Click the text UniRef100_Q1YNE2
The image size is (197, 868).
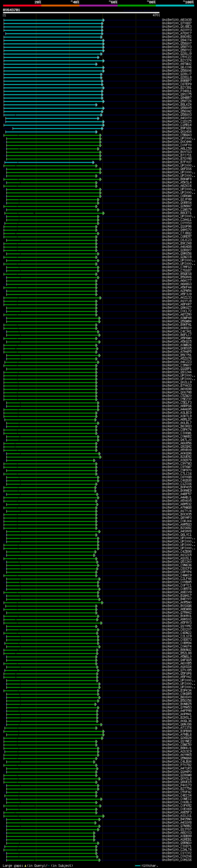177,741
